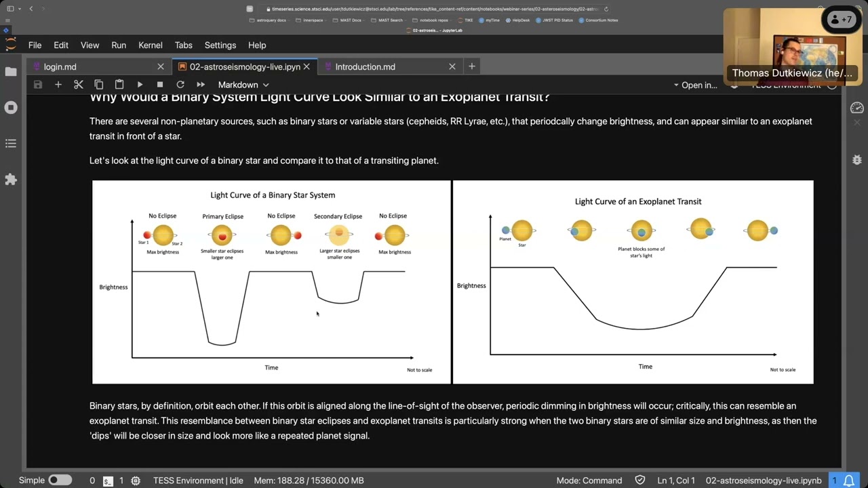Screen dimensions: 868x488
Task: Open the JWST PID Status bookmark
Action: pos(555,20)
